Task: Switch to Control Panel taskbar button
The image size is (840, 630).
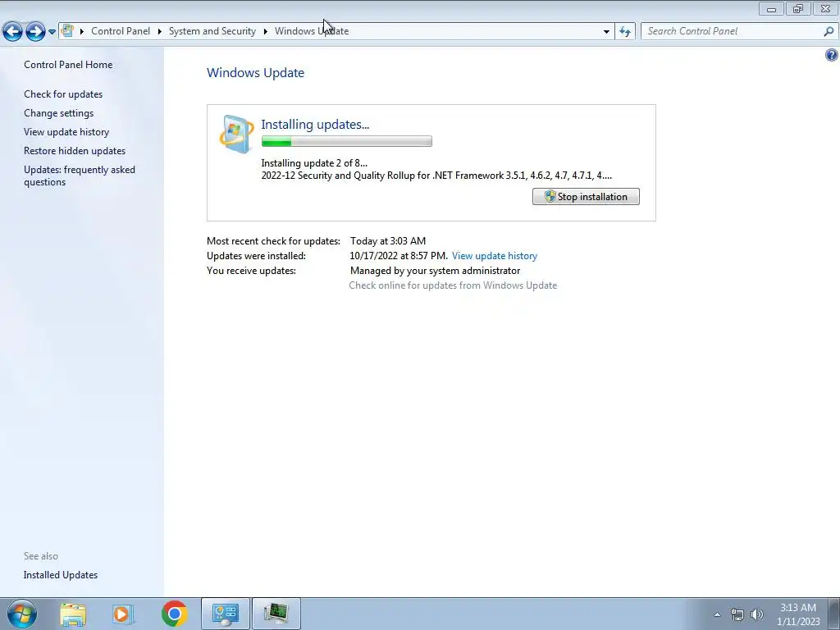Action: click(226, 614)
